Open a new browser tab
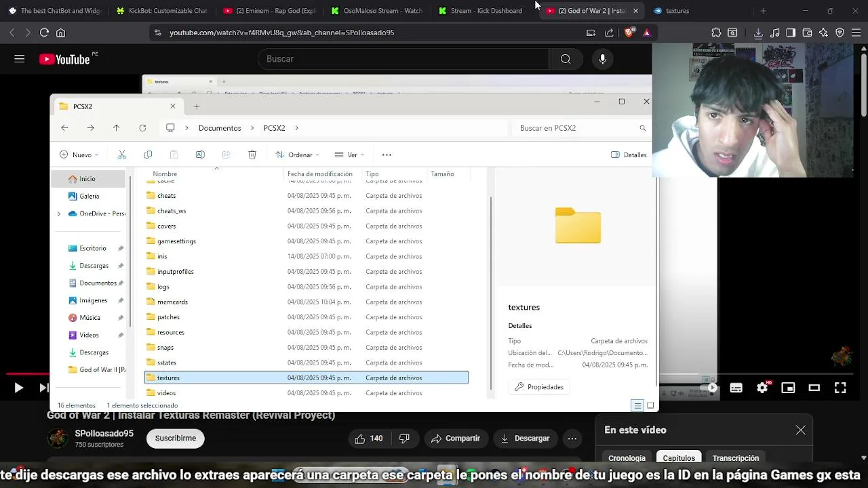The image size is (868, 488). point(763,11)
